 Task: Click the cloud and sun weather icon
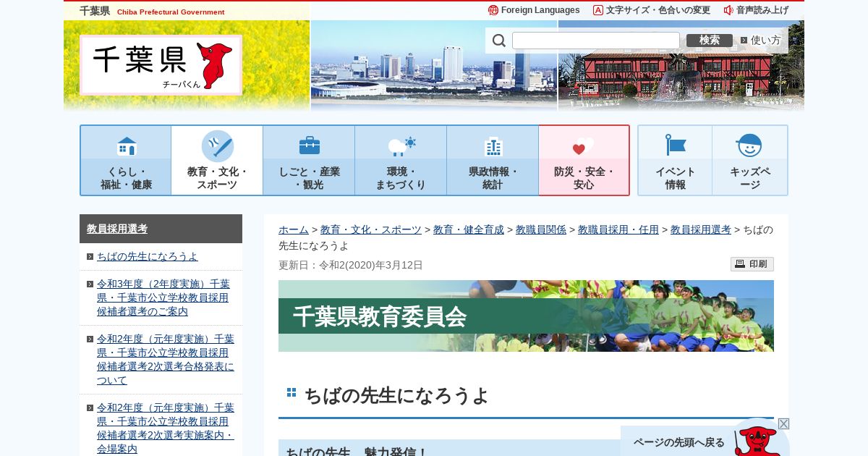pos(401,146)
